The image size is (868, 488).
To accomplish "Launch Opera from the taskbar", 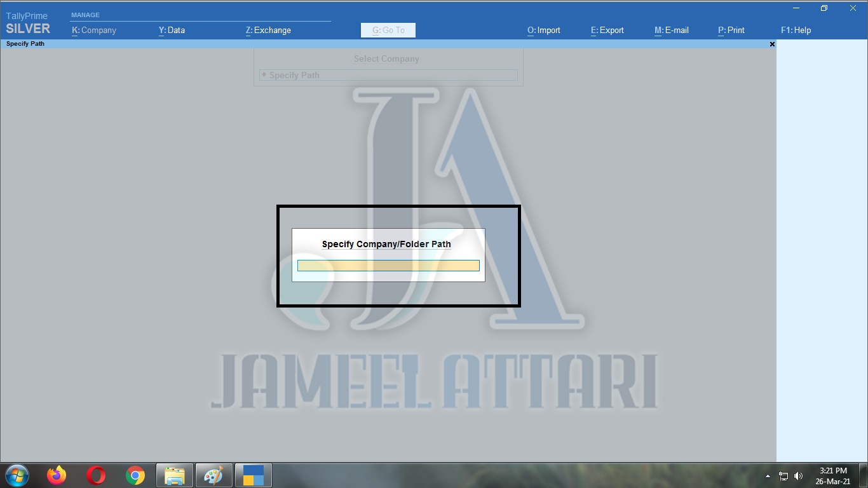I will (x=96, y=475).
